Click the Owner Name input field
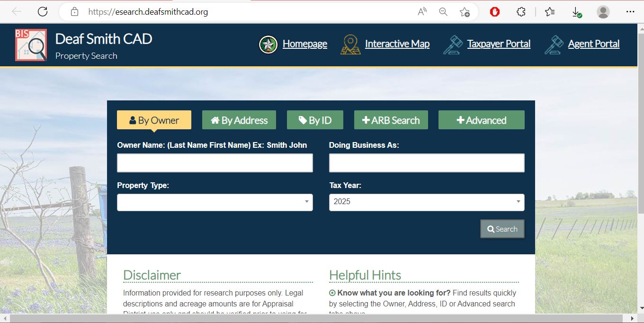 pos(215,163)
